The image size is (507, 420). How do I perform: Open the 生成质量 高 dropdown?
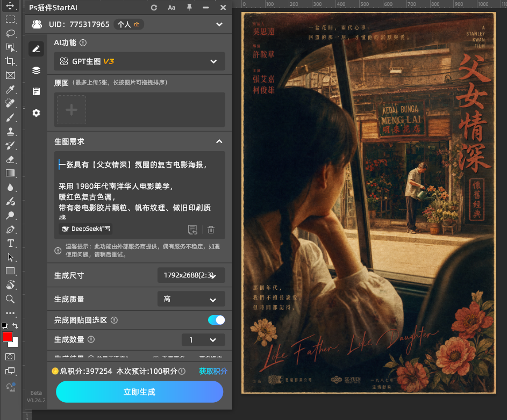(x=191, y=299)
